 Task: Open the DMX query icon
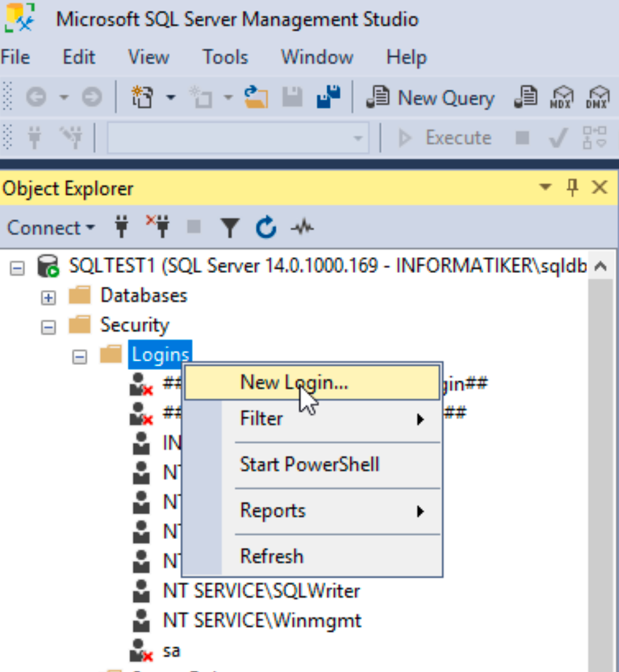coord(598,97)
